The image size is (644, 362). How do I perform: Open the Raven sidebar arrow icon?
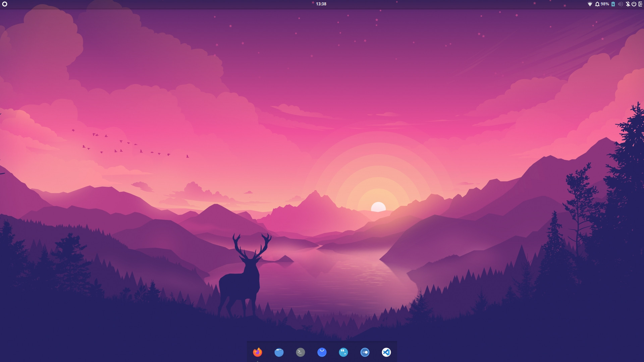point(640,4)
